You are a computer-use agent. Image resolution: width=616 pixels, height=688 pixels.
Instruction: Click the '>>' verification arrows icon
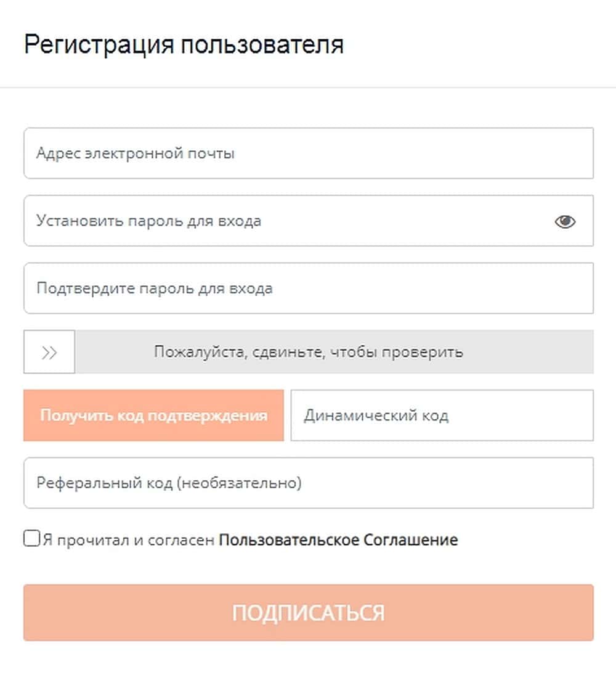(x=49, y=352)
